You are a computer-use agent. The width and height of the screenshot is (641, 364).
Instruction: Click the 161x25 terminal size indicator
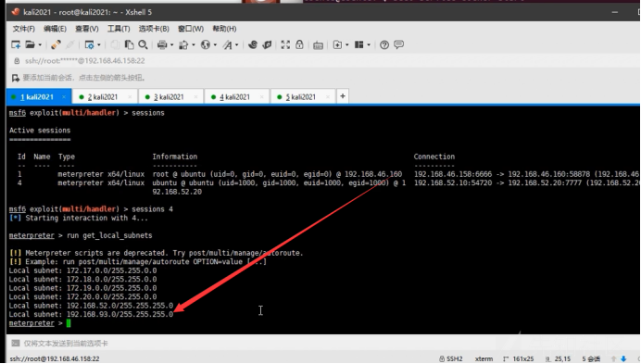pyautogui.click(x=519, y=358)
